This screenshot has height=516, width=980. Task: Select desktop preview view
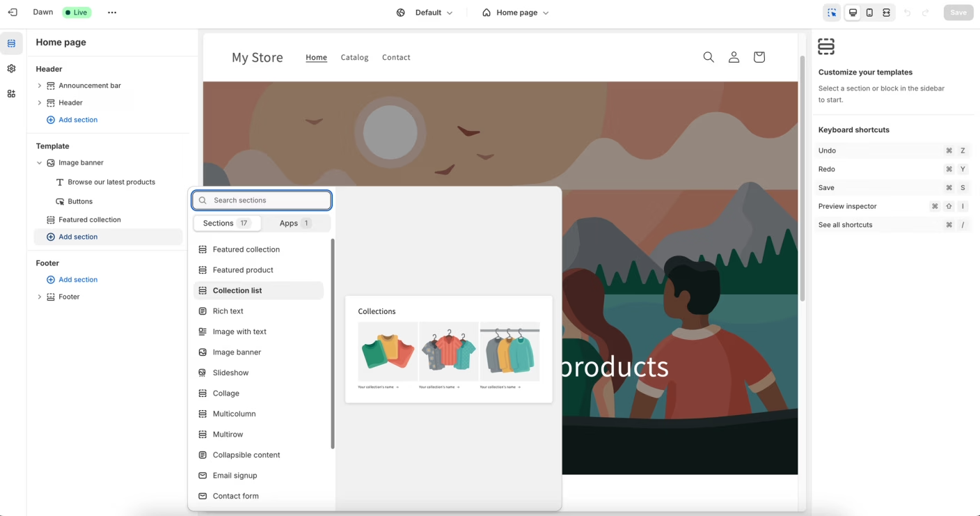853,13
